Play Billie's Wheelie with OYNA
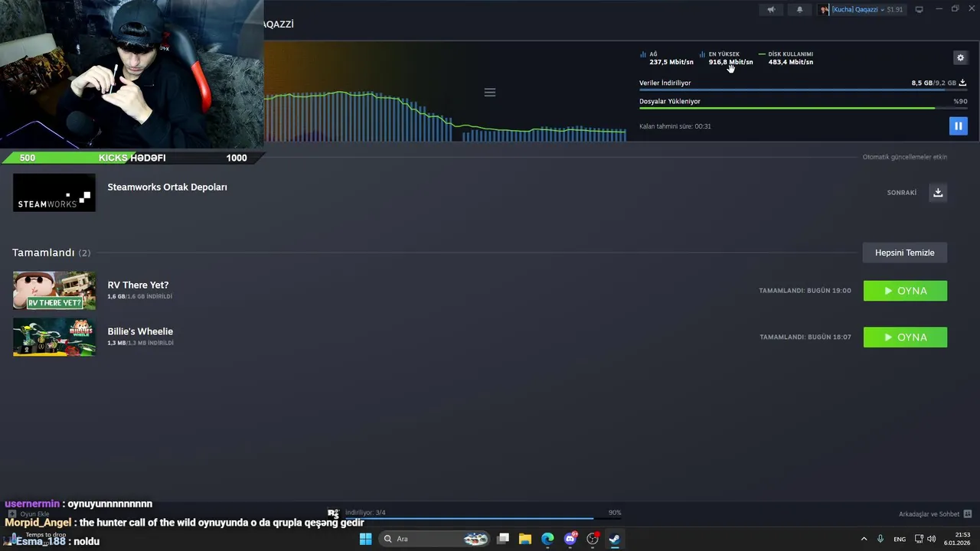This screenshot has width=980, height=551. click(905, 337)
